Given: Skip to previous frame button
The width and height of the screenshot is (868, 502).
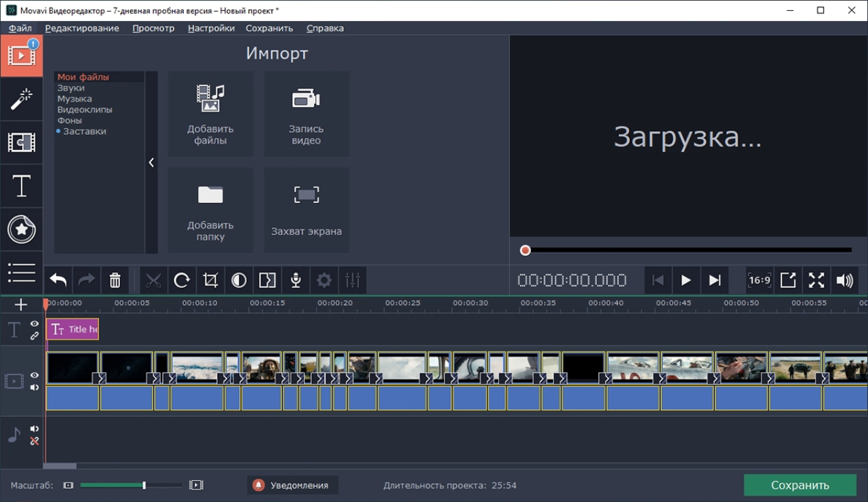Looking at the screenshot, I should click(657, 280).
